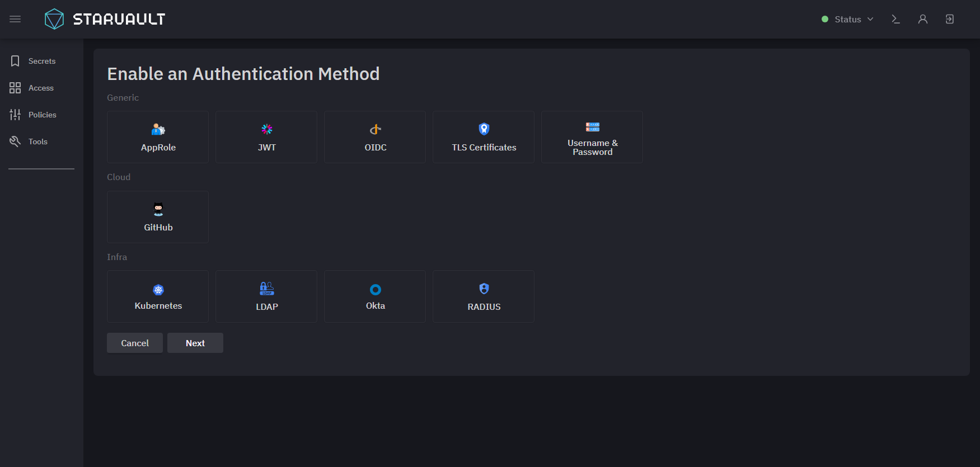This screenshot has height=467, width=980.
Task: Go to Tools in sidebar
Action: (38, 141)
